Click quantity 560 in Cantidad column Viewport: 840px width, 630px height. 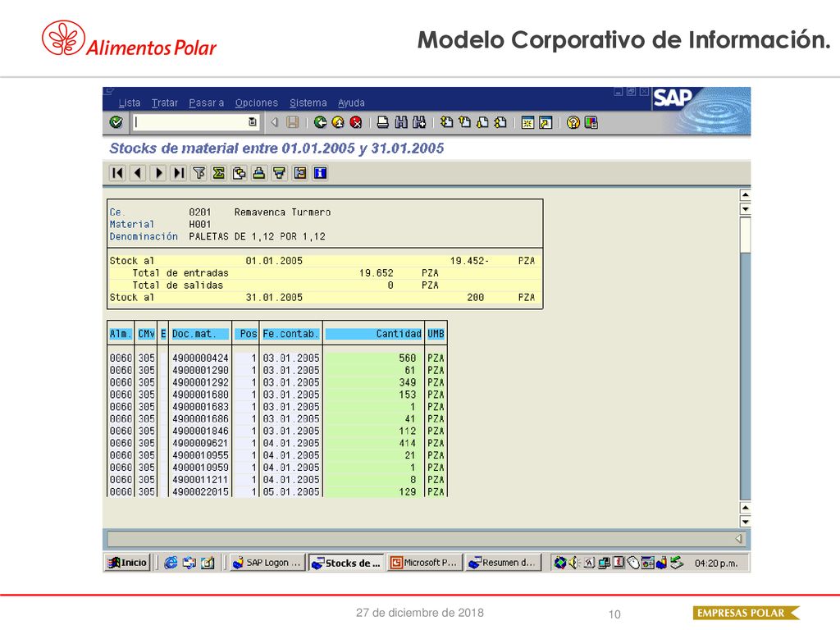[x=407, y=358]
